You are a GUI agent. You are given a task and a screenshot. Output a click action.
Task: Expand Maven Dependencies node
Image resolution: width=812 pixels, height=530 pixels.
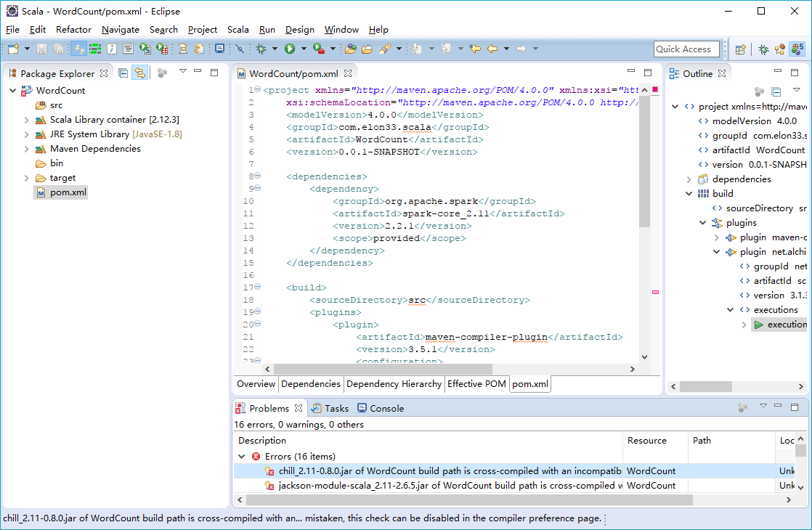(26, 149)
